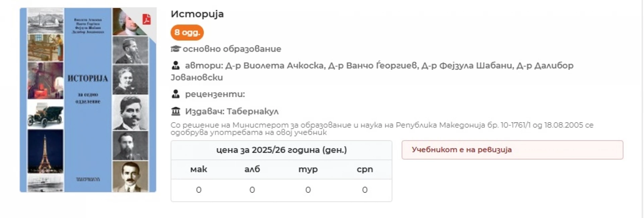Open the PDF icon on book cover
The height and width of the screenshot is (218, 644).
147,19
